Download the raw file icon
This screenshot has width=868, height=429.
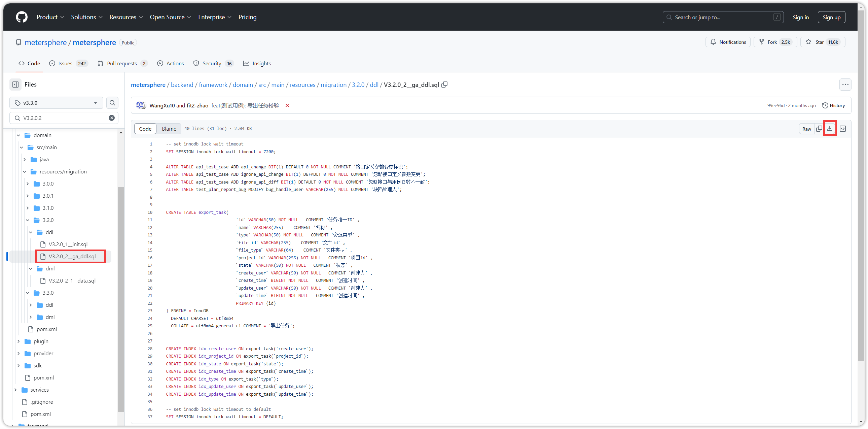(830, 129)
